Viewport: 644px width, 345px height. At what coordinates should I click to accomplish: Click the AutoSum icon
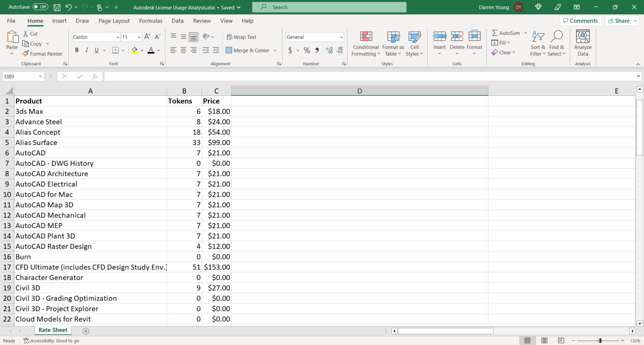(495, 33)
